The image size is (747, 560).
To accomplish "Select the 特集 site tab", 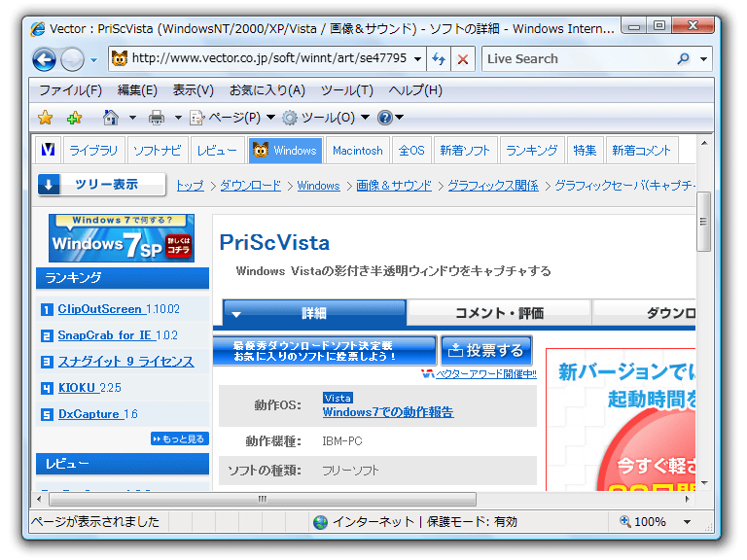I will coord(585,150).
